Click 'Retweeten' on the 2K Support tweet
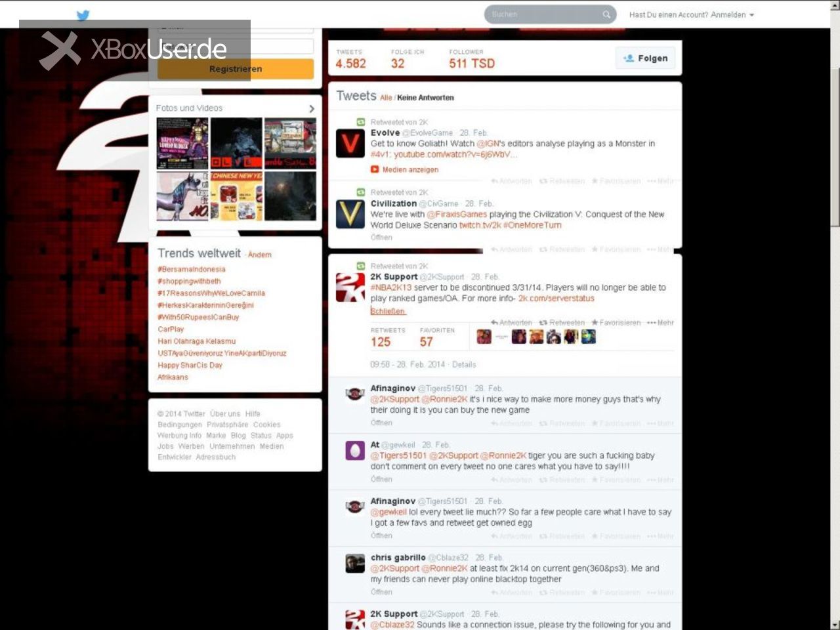840x630 pixels. click(562, 323)
